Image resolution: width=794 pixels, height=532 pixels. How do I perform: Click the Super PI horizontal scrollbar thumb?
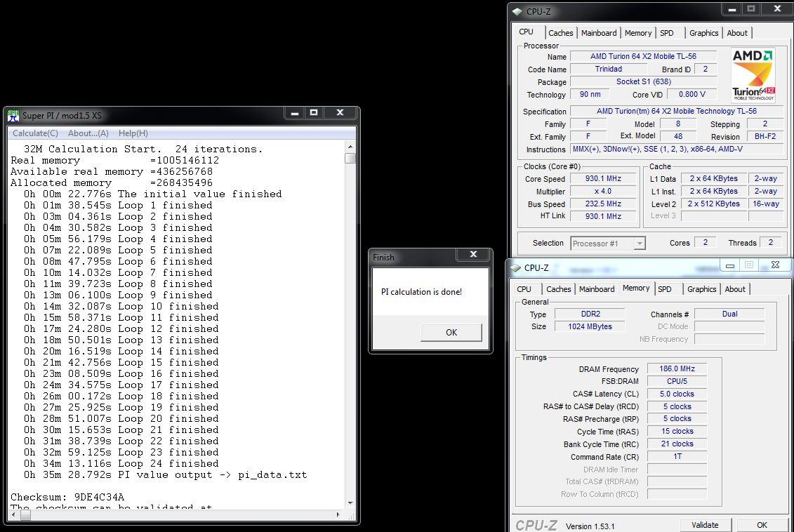(x=25, y=514)
